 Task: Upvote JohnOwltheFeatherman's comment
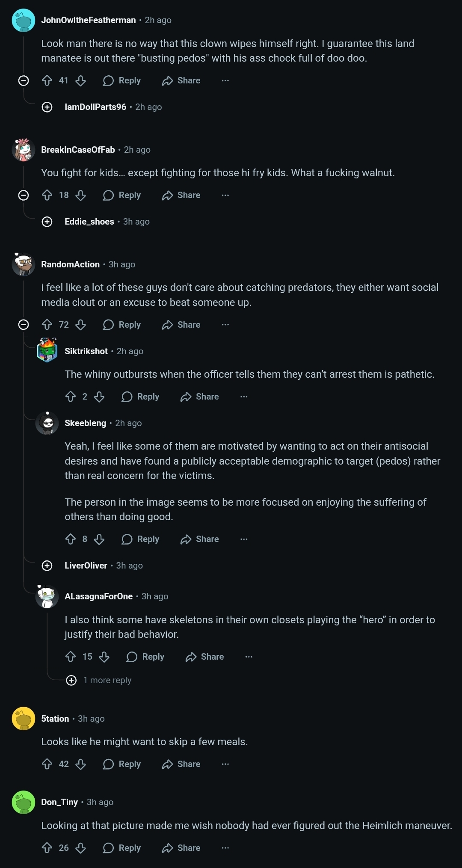(47, 80)
